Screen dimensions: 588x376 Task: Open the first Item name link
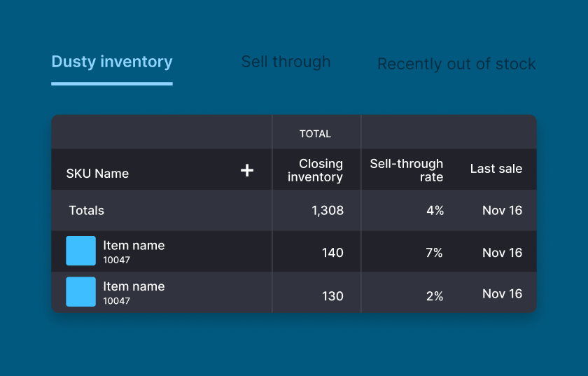(x=134, y=246)
